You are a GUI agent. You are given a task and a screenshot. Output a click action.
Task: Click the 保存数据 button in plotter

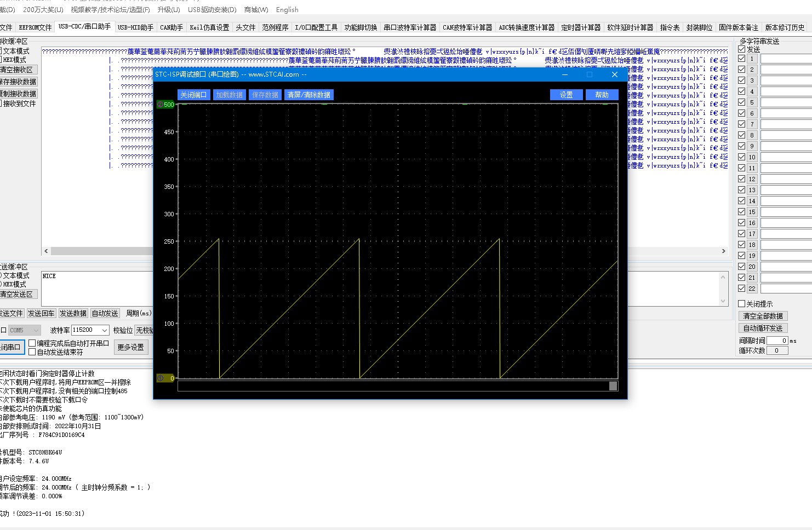pos(265,95)
